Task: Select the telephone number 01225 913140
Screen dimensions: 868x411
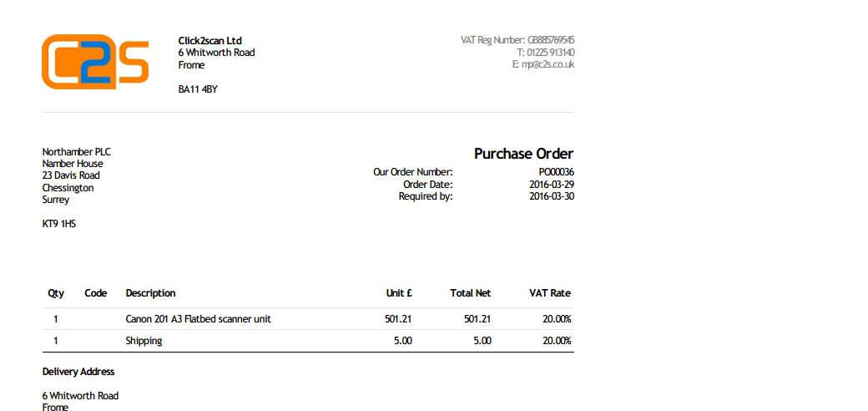Action: [546, 52]
